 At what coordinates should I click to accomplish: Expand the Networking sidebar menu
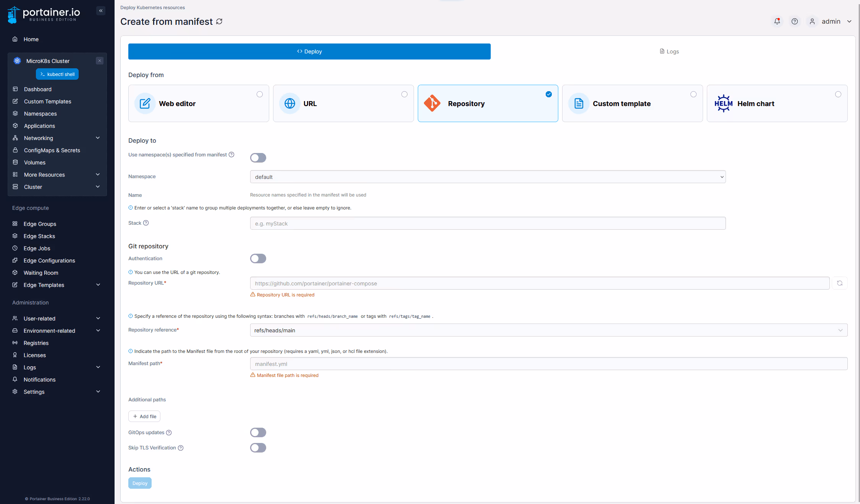57,138
